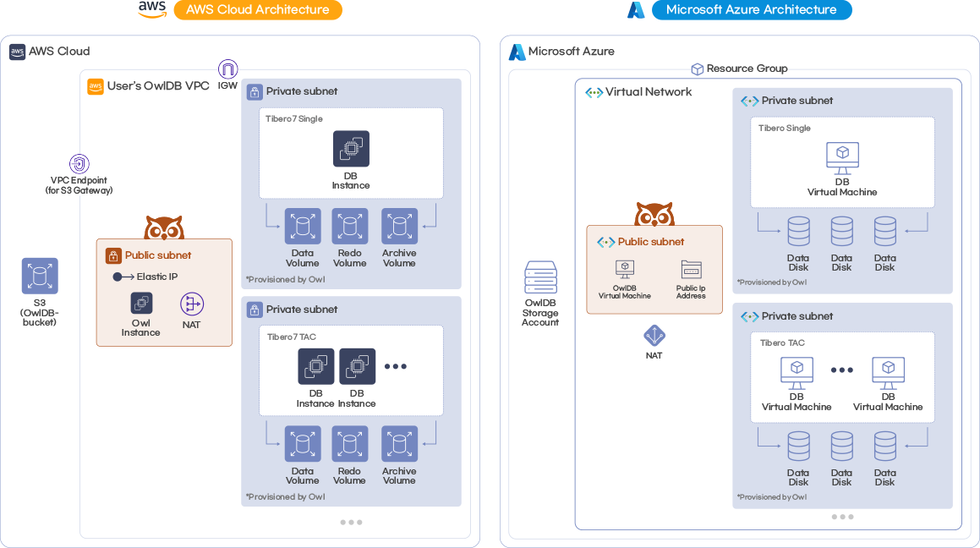Click the Elastic IP connector symbol
This screenshot has width=980, height=548.
(123, 277)
